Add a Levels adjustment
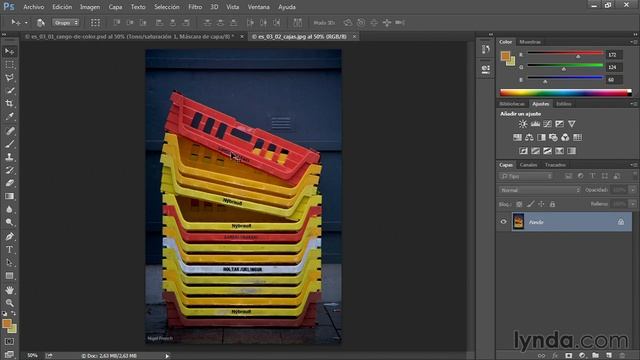This screenshot has height=360, width=640. point(535,124)
